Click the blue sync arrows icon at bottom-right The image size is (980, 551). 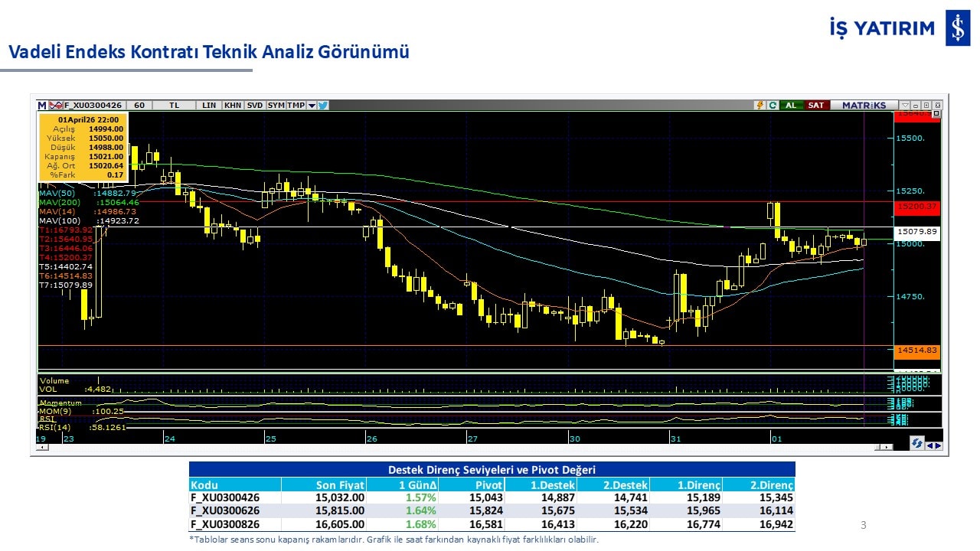pyautogui.click(x=916, y=443)
